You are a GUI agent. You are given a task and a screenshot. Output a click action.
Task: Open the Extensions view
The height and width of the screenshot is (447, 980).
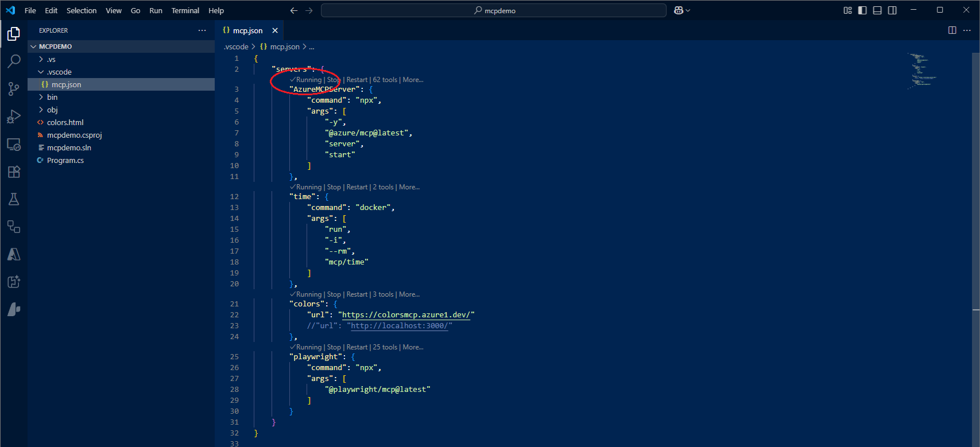pyautogui.click(x=14, y=172)
